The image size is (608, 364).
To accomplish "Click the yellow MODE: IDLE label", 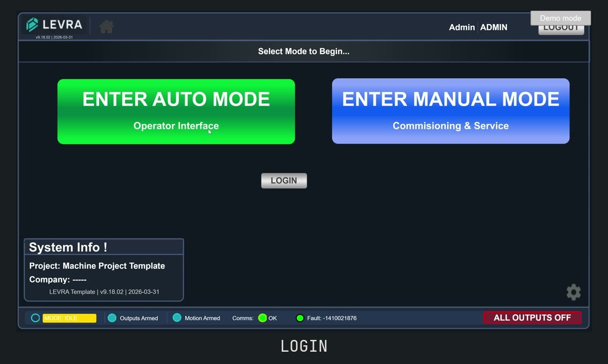I will tap(70, 318).
